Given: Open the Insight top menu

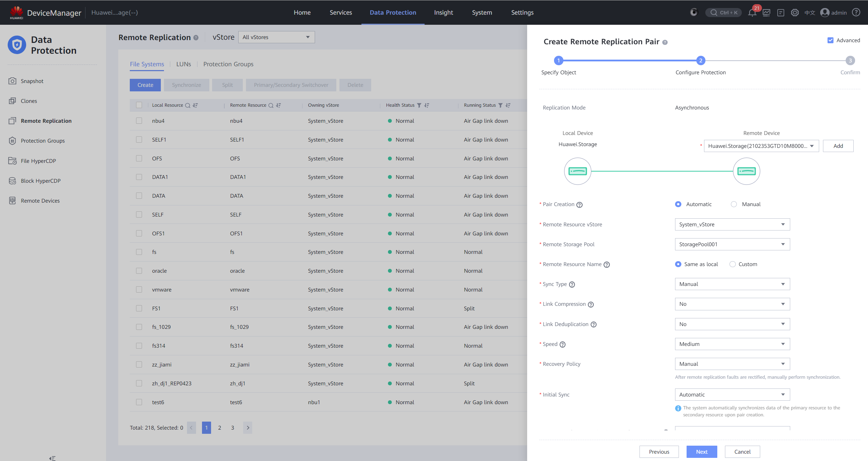Looking at the screenshot, I should (x=443, y=13).
